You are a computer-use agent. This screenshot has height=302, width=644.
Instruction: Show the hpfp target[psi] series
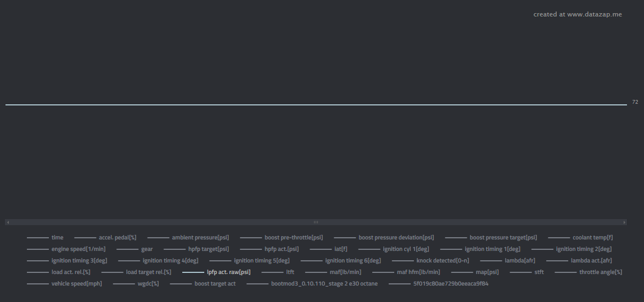[208, 249]
